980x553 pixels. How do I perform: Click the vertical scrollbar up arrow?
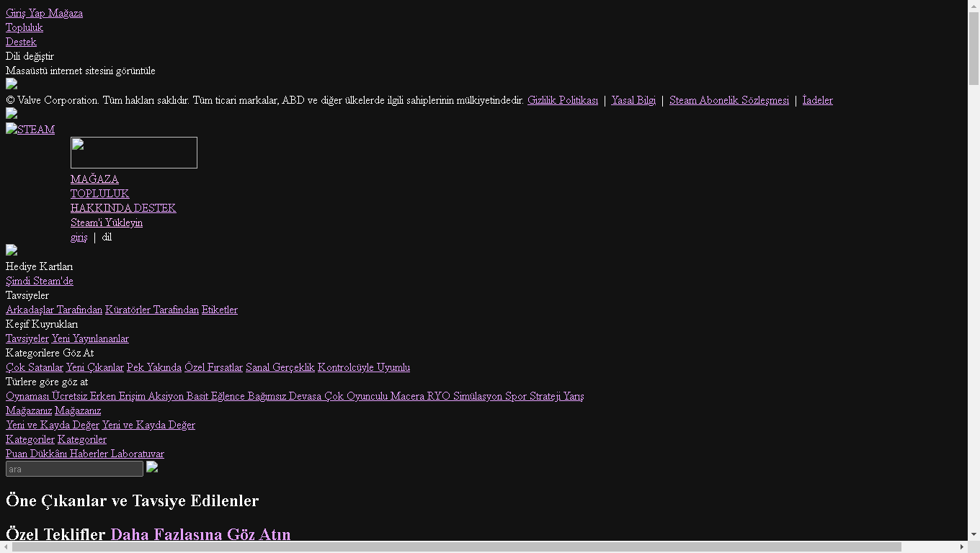(x=974, y=6)
